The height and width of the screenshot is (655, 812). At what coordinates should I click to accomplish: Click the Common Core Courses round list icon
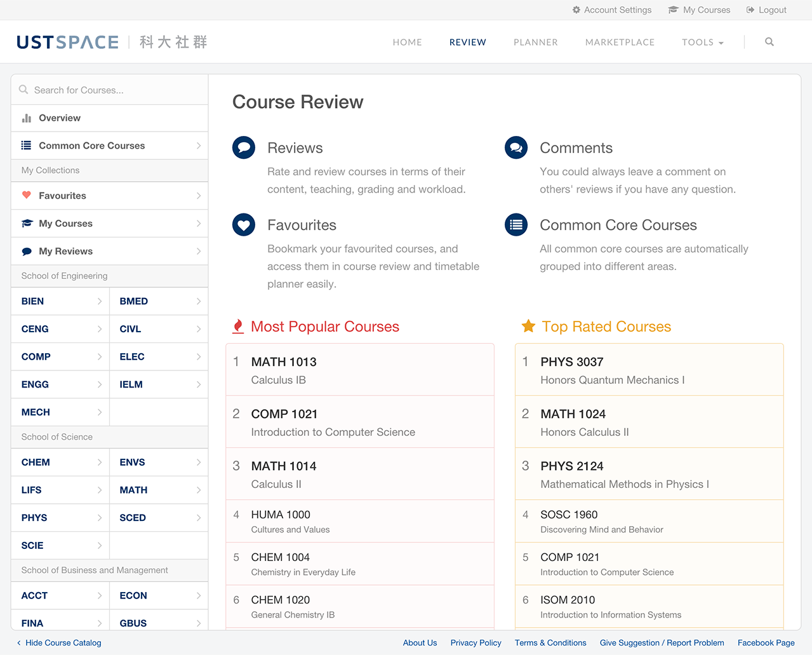(x=516, y=224)
